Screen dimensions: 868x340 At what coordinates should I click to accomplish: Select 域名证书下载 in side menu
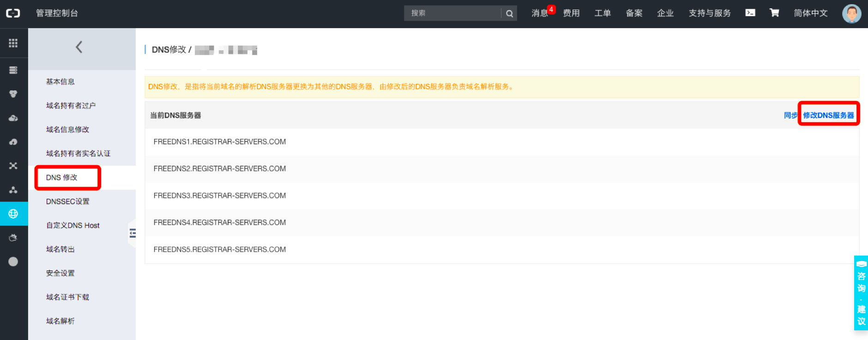(68, 297)
